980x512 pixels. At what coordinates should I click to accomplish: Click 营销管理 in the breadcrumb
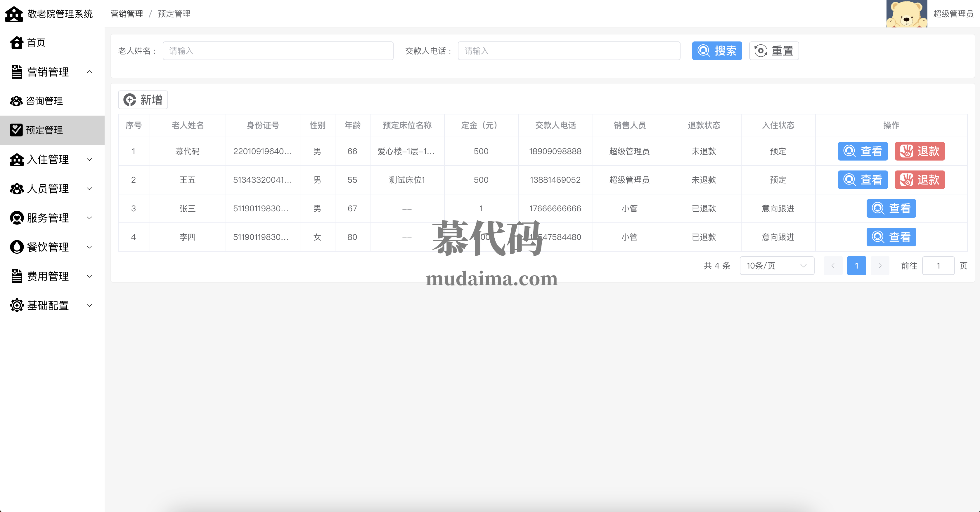[127, 14]
